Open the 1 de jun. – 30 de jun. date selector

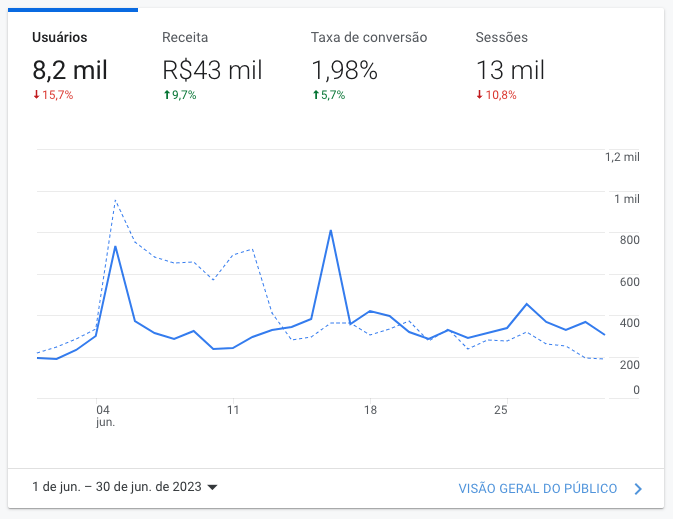point(116,488)
